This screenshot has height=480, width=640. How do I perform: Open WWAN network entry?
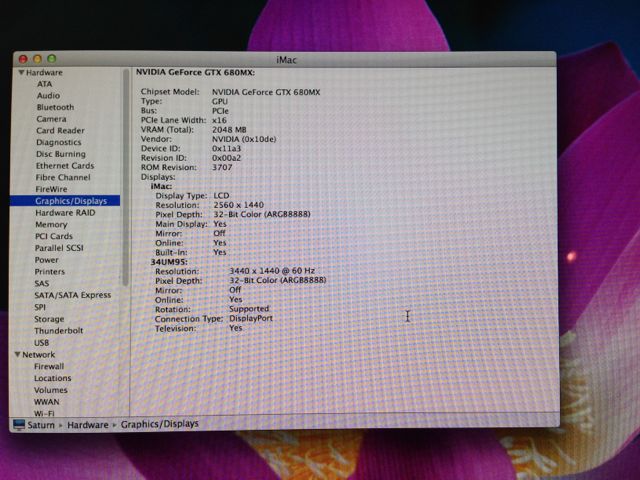47,402
